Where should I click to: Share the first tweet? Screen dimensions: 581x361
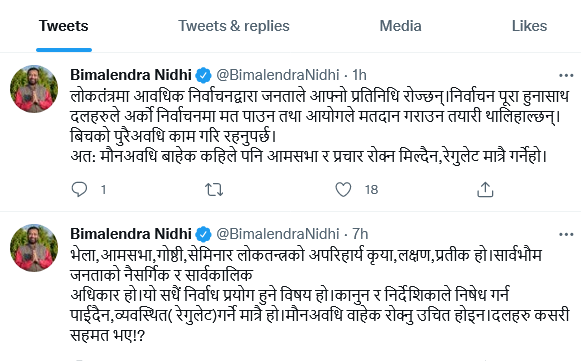click(x=485, y=189)
